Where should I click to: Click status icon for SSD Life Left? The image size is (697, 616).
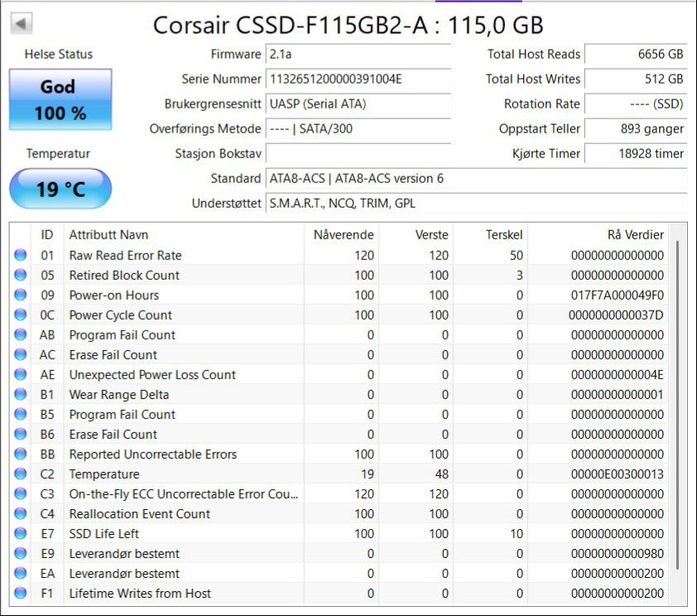pos(21,534)
